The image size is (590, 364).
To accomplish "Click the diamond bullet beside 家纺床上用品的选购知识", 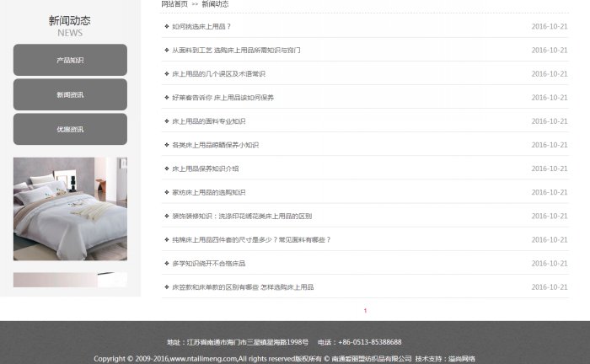I will point(166,192).
